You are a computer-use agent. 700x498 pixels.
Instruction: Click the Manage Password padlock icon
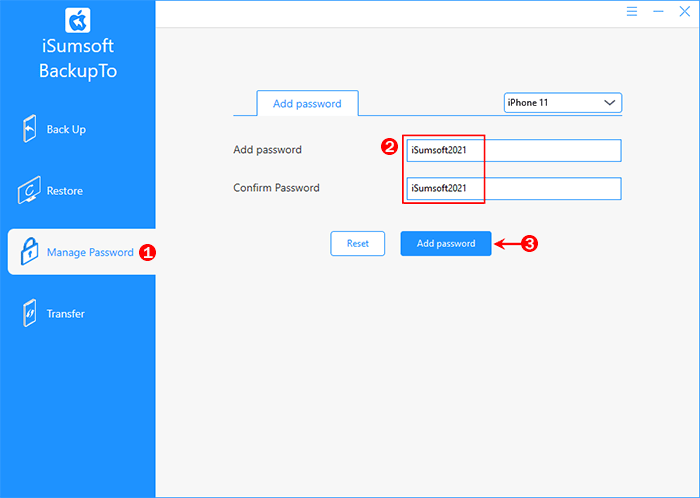click(x=29, y=251)
